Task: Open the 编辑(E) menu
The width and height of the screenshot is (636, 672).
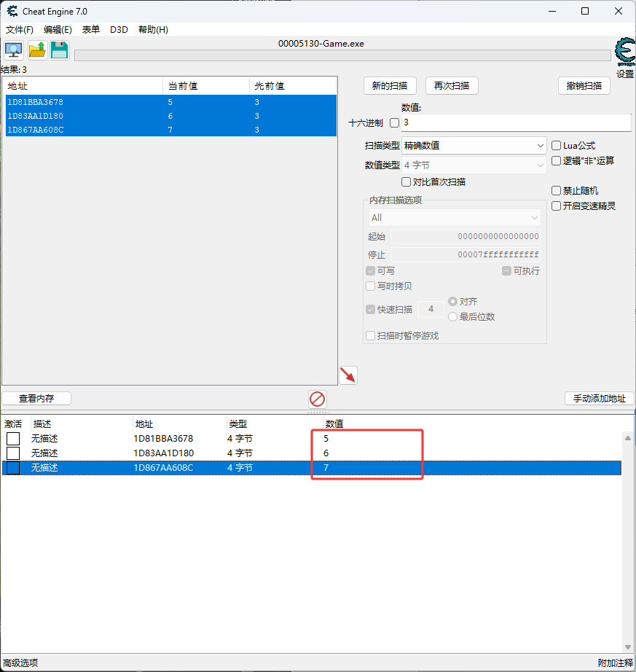Action: coord(58,30)
